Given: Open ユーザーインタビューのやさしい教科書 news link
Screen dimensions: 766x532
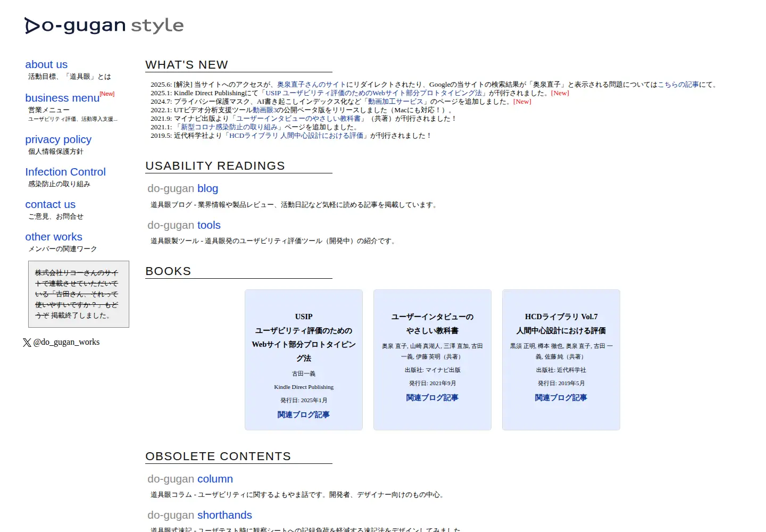Looking at the screenshot, I should [x=298, y=119].
